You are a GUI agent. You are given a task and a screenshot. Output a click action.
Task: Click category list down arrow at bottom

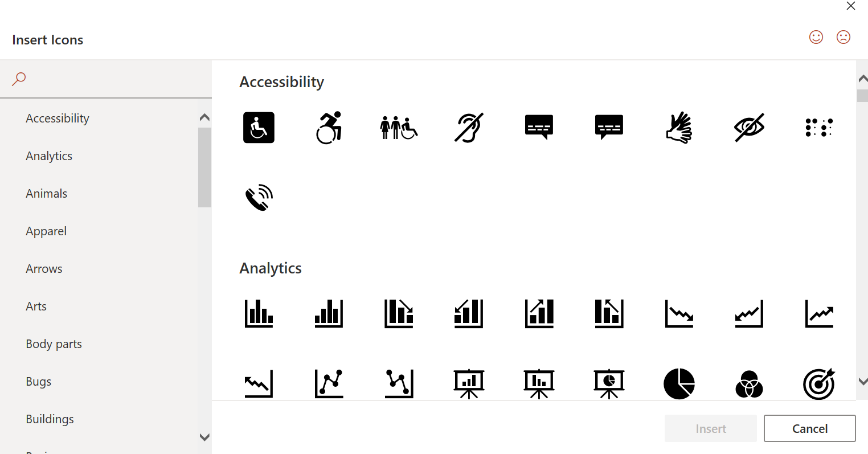click(x=204, y=437)
